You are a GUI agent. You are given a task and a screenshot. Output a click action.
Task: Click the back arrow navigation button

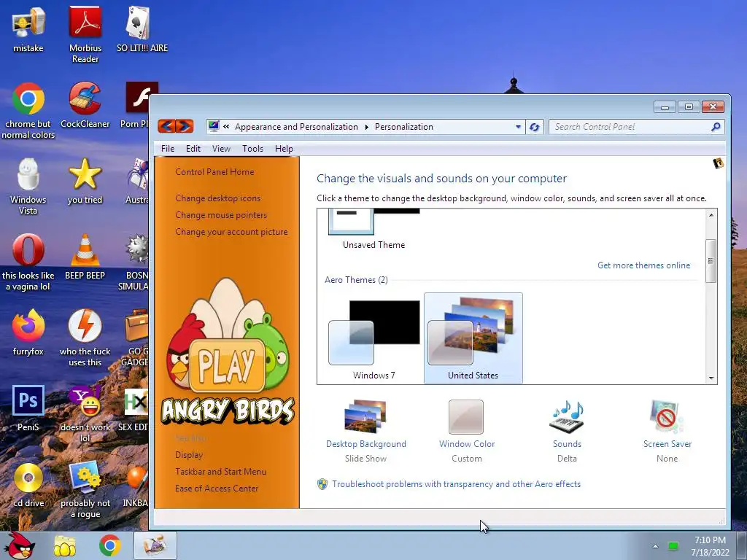pos(167,126)
